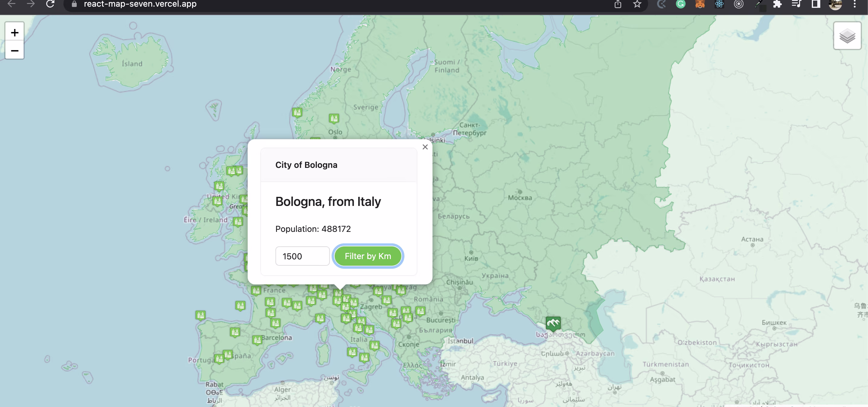
Task: Click the mountain marker near Georgia
Action: 553,323
